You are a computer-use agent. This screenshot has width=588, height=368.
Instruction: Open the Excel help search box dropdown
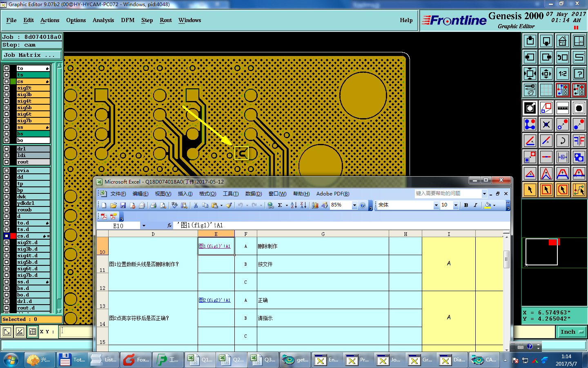click(484, 193)
